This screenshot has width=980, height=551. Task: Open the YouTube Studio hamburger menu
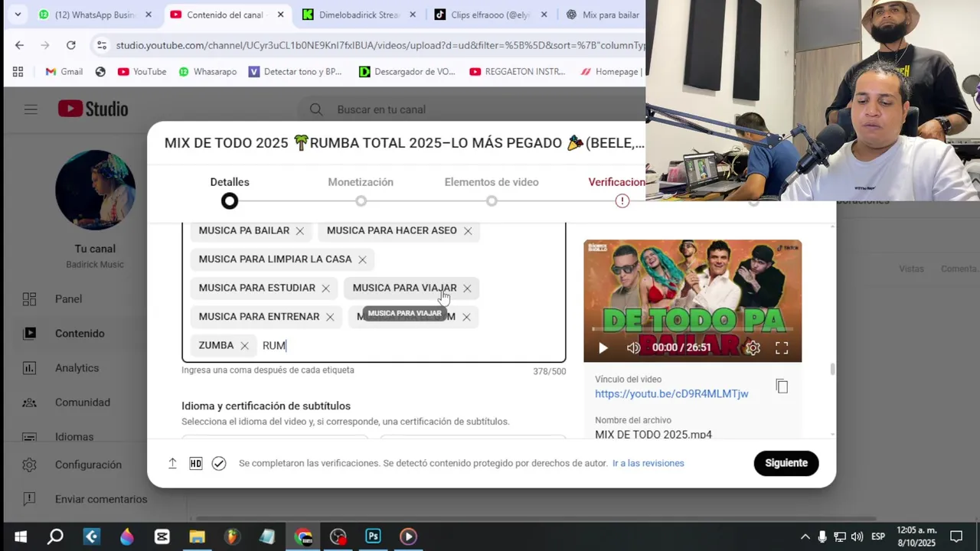[31, 109]
